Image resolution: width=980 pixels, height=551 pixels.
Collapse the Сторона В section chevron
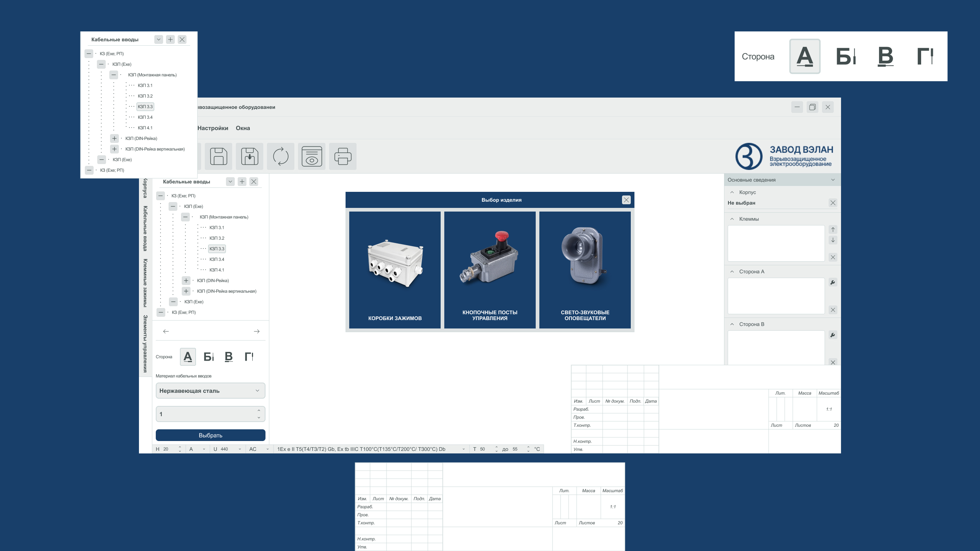point(732,324)
